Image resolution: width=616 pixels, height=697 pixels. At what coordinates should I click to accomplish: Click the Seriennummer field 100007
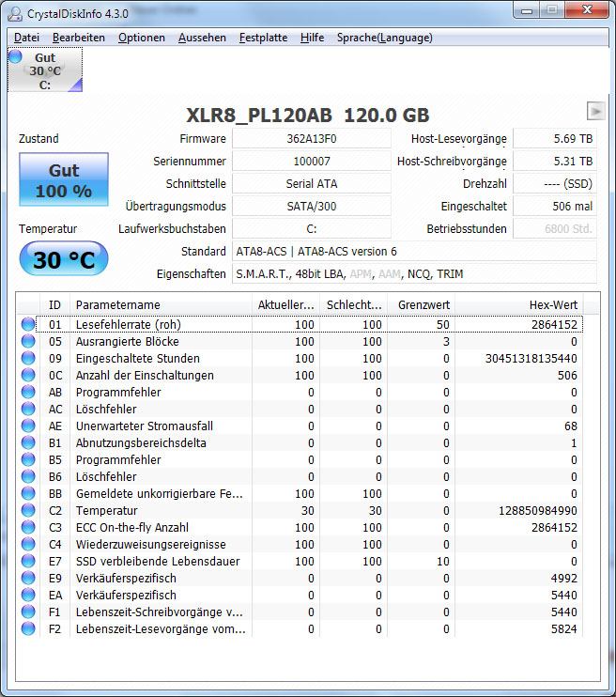point(312,161)
